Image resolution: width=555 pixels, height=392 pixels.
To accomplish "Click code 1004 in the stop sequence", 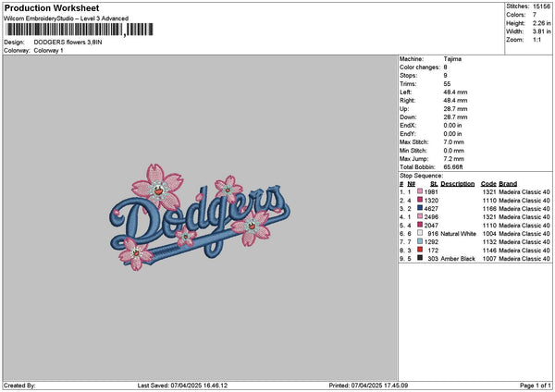I will [x=489, y=234].
